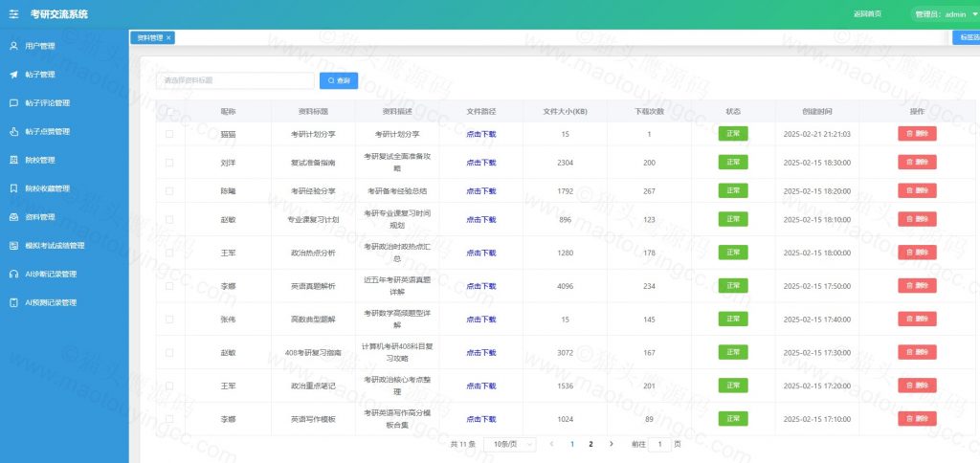Go to next page with right chevron
This screenshot has width=980, height=463.
(x=611, y=444)
